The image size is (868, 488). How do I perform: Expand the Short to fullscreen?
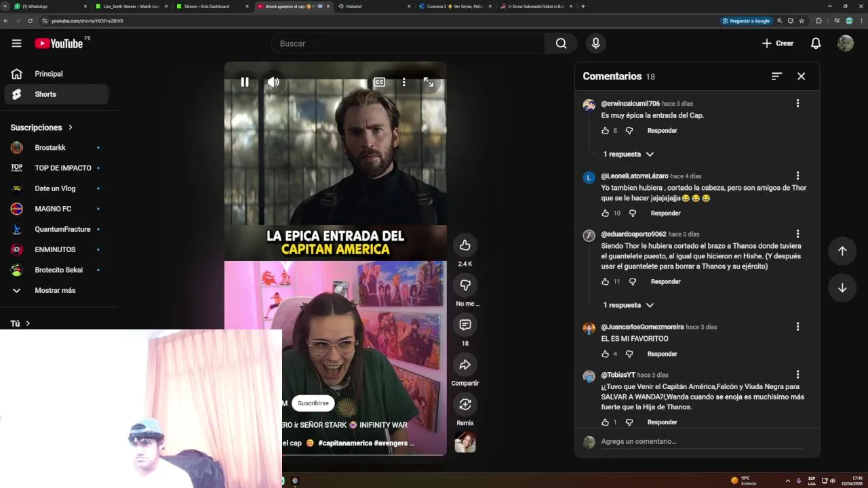click(429, 82)
